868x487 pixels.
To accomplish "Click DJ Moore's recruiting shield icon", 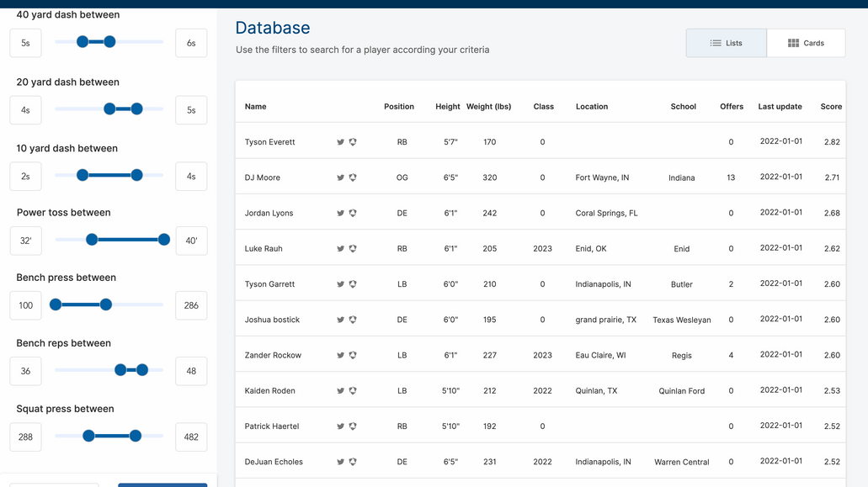I will pyautogui.click(x=353, y=177).
